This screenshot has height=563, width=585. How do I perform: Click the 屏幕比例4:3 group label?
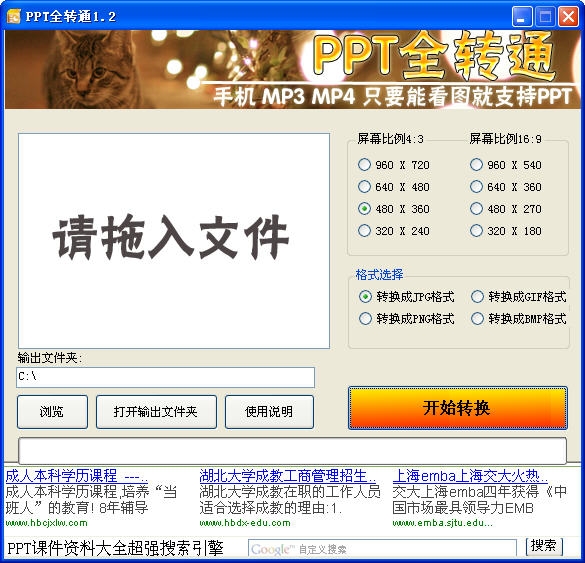(390, 139)
